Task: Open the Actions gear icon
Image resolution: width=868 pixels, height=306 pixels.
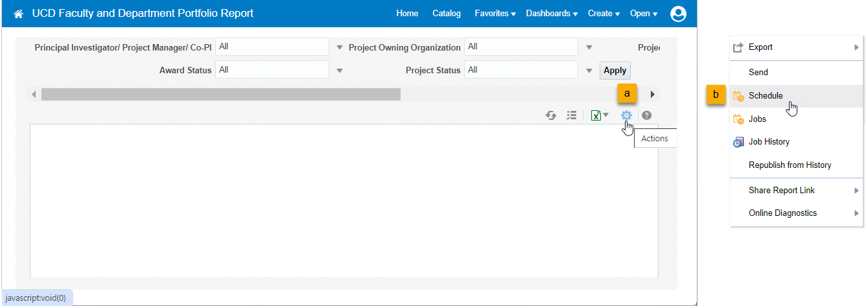Action: tap(626, 115)
